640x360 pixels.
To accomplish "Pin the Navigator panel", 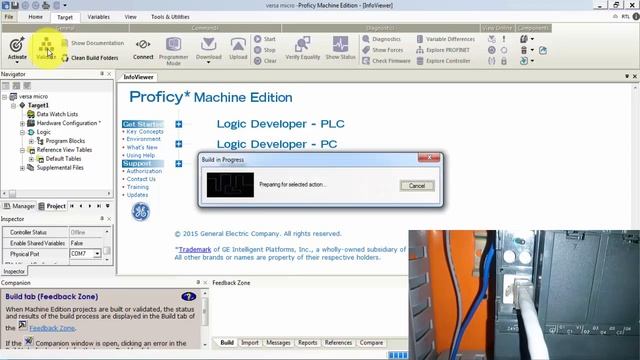I will click(102, 74).
